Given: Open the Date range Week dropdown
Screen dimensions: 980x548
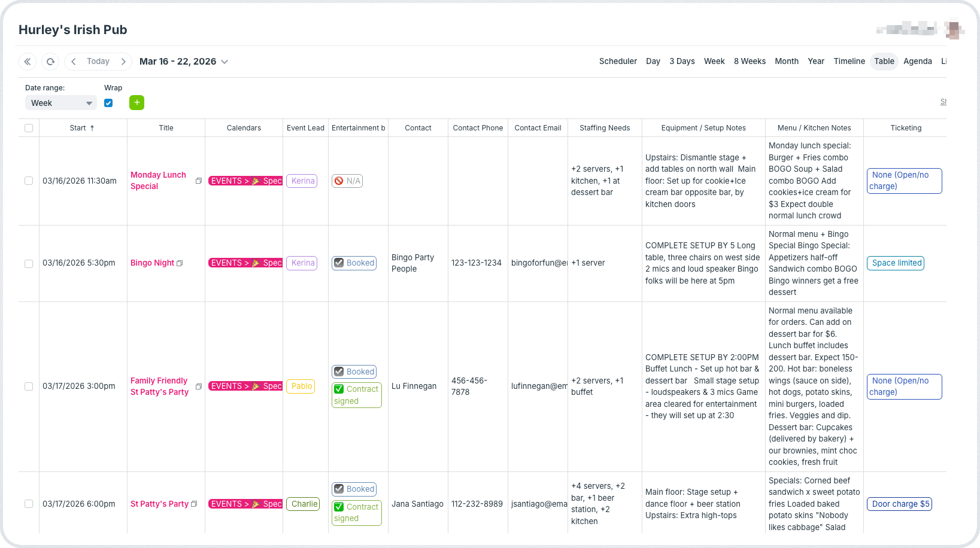Looking at the screenshot, I should 61,103.
